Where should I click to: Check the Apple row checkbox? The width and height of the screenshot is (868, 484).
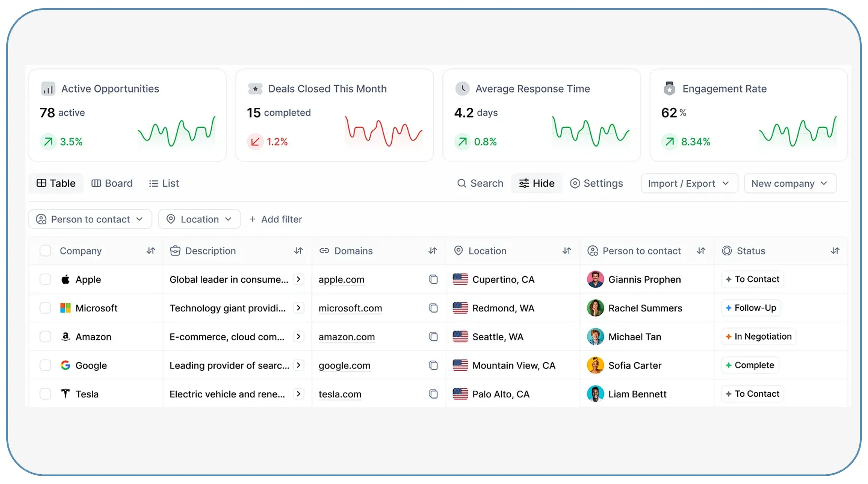point(45,279)
